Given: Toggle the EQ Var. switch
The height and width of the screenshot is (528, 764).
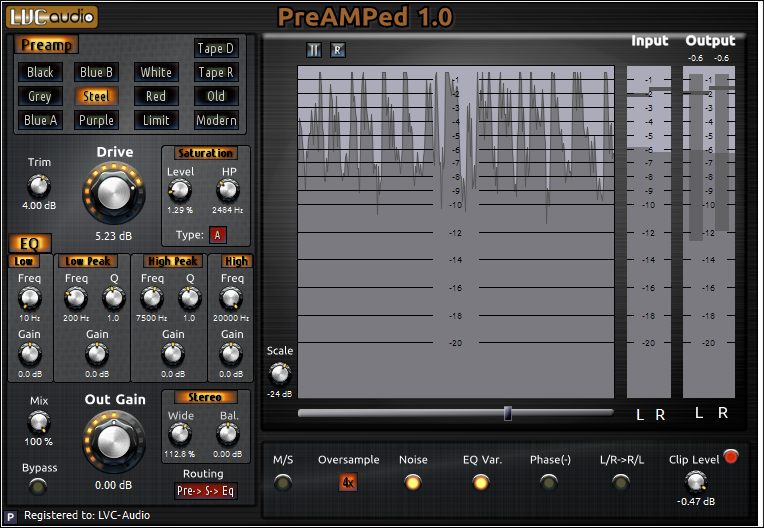Looking at the screenshot, I should click(x=480, y=483).
